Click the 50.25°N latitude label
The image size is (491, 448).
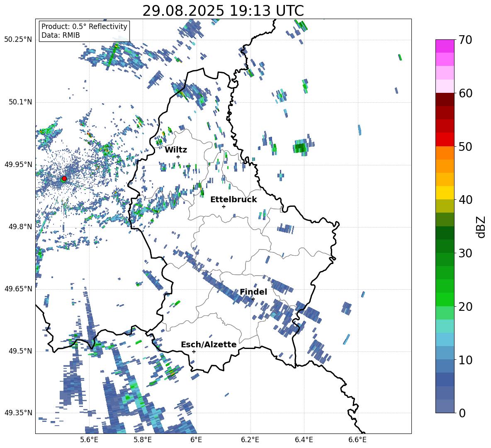coord(18,40)
